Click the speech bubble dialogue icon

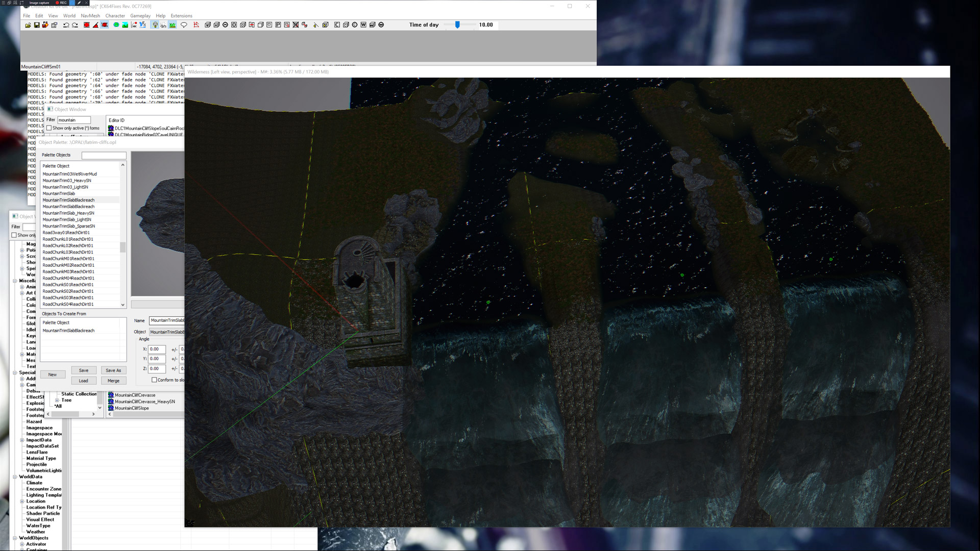[184, 25]
